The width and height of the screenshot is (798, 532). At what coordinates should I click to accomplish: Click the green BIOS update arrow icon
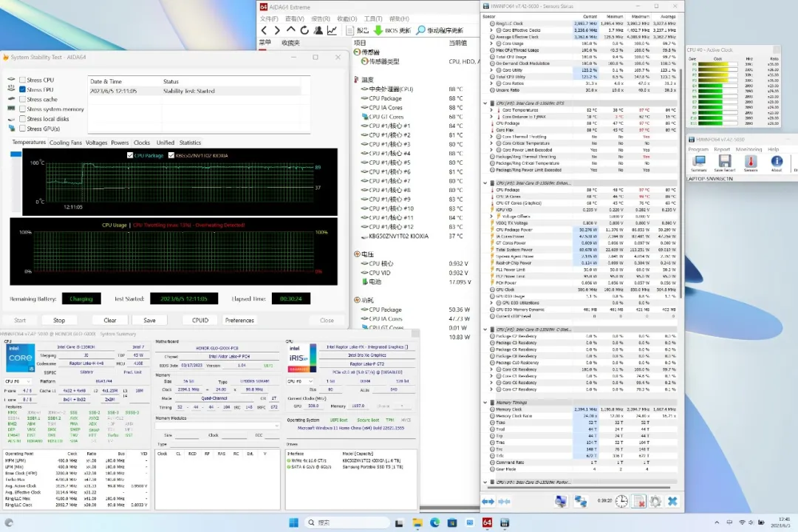tap(378, 30)
